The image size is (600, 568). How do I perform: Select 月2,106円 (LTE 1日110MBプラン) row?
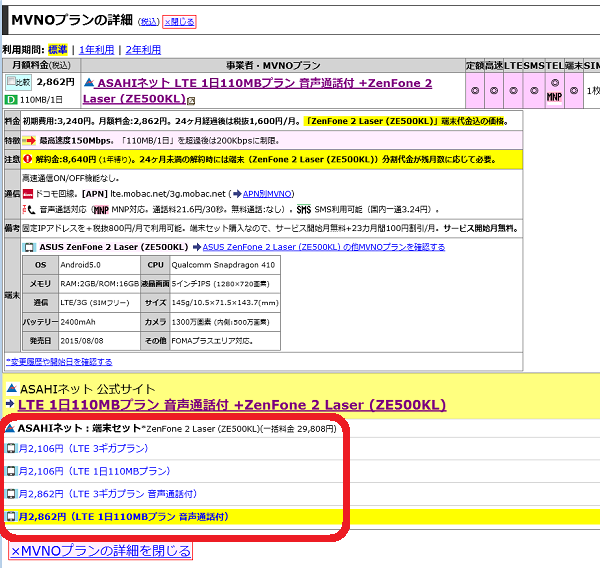pyautogui.click(x=95, y=471)
